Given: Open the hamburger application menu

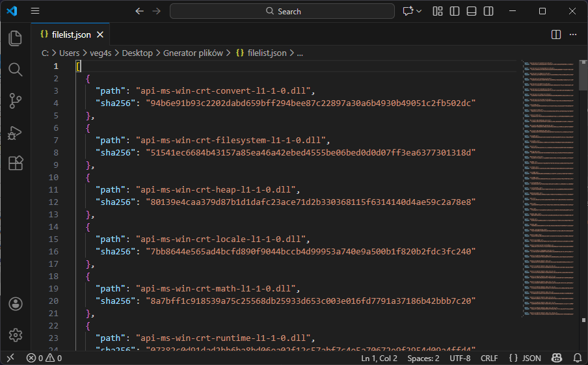Looking at the screenshot, I should click(35, 11).
